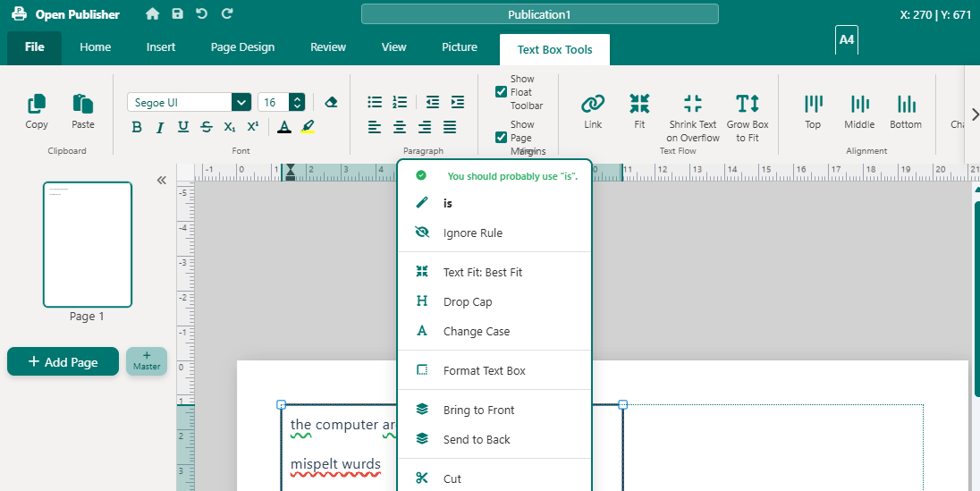Undo the last action
This screenshot has width=980, height=491.
click(201, 13)
